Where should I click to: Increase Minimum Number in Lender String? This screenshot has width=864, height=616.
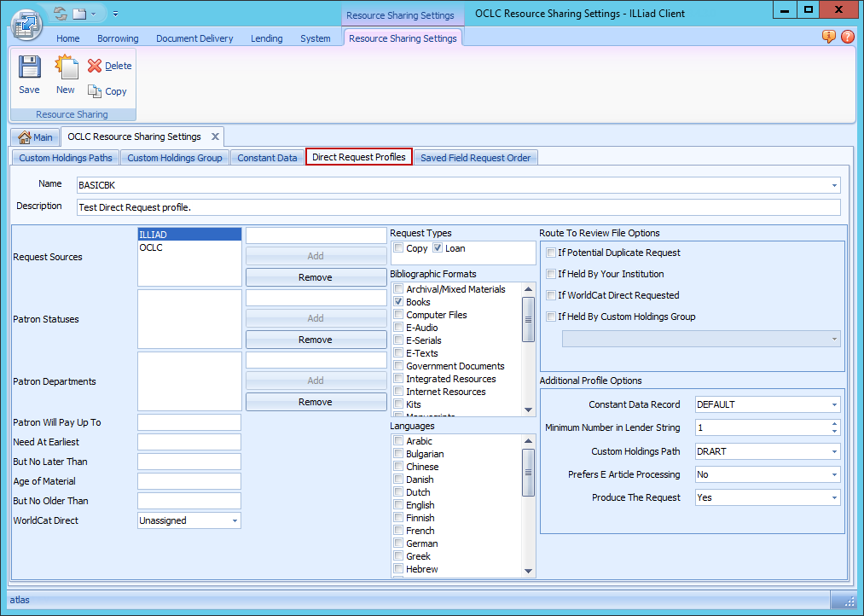tap(834, 424)
